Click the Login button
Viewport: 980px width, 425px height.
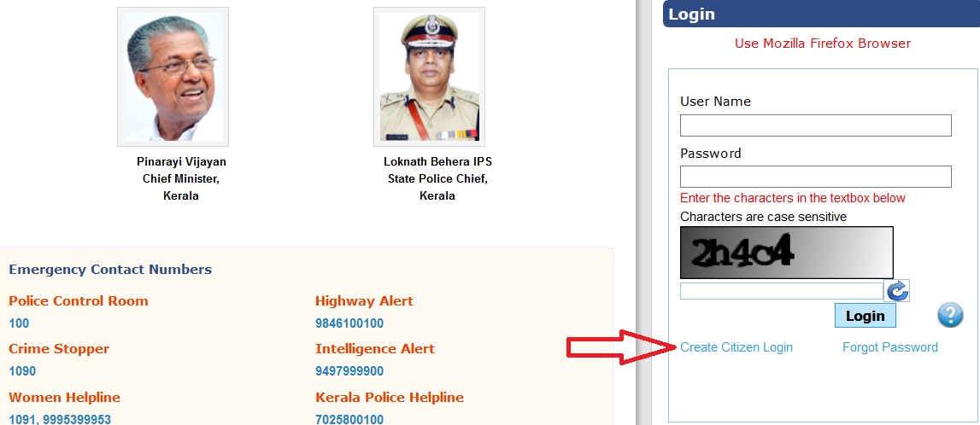pos(865,316)
